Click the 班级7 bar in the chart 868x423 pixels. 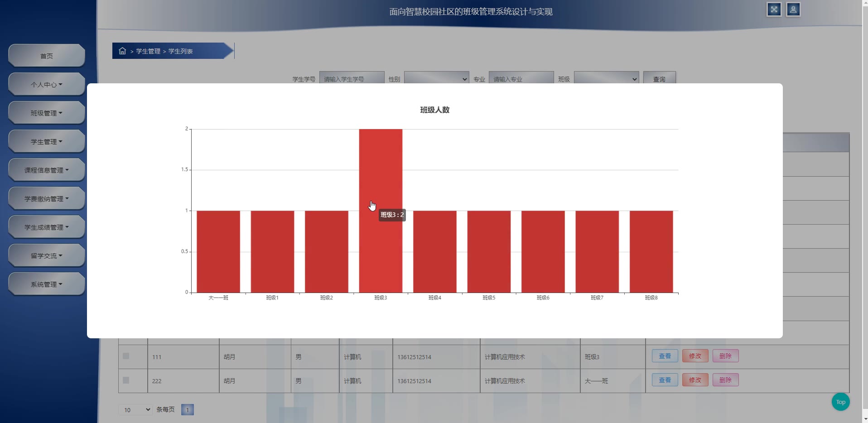click(597, 251)
